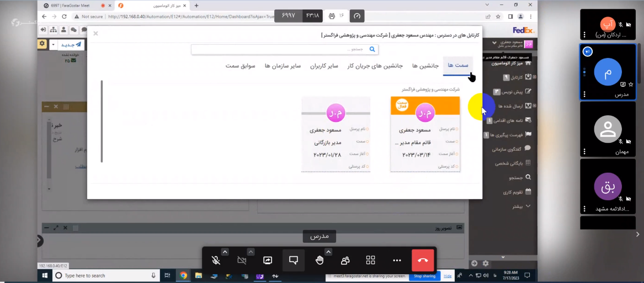Reload the page in browser

click(64, 17)
